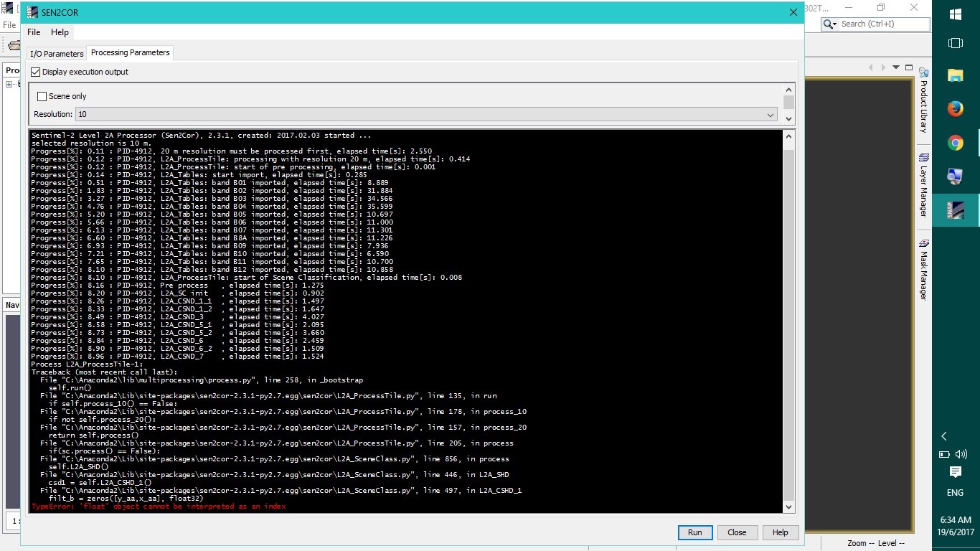
Task: Enable the Scene only checkbox
Action: point(42,96)
